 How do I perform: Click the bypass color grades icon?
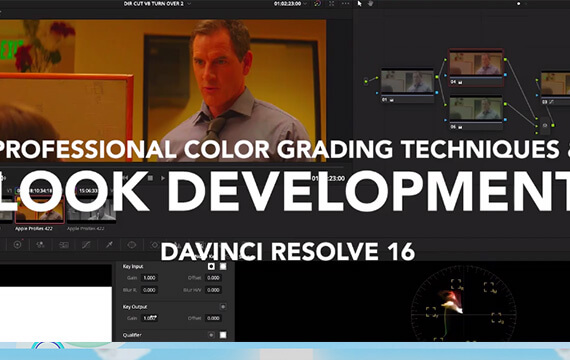tap(318, 3)
